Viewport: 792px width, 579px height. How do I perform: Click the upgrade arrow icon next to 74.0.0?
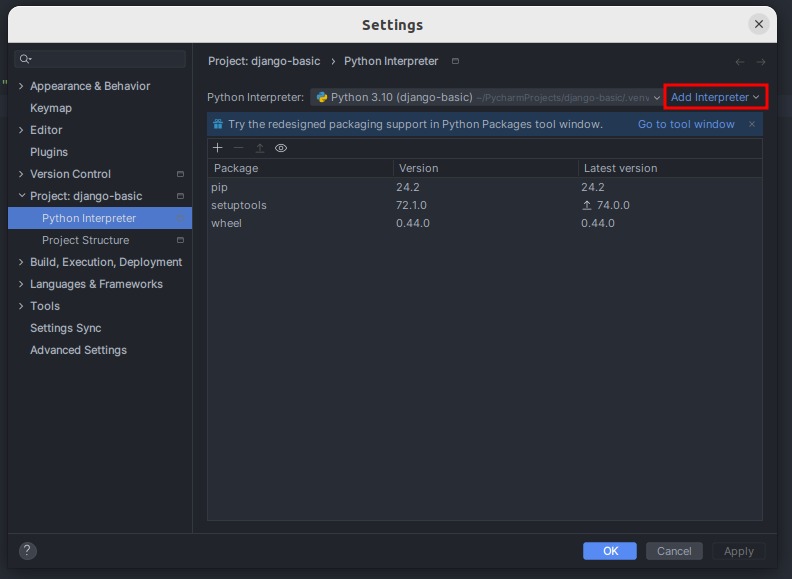click(x=587, y=205)
